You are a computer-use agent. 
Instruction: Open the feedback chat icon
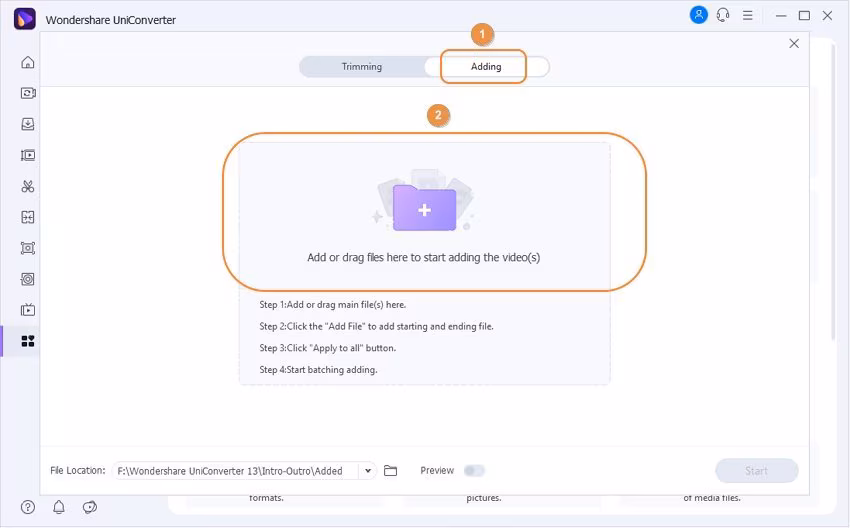coord(89,507)
